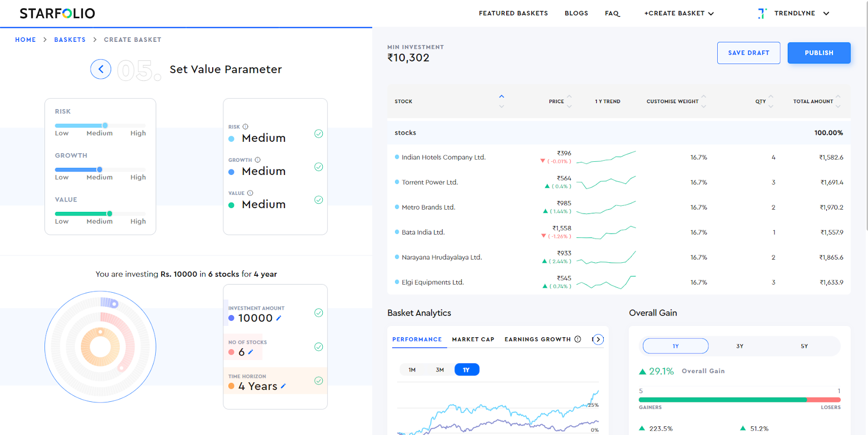Click the Investment Amount checkmark

point(319,313)
